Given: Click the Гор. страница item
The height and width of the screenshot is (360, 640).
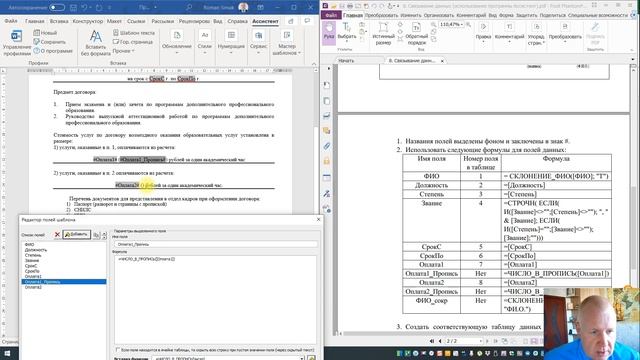Looking at the screenshot, I should [133, 42].
